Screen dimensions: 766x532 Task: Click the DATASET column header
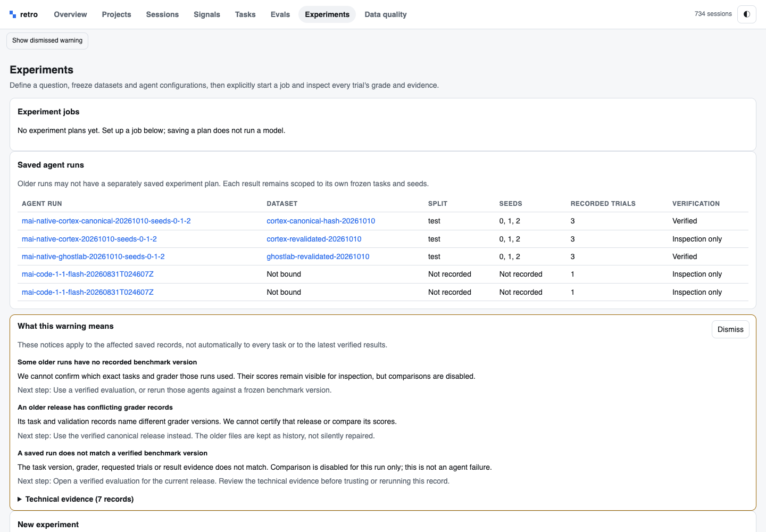click(x=282, y=204)
